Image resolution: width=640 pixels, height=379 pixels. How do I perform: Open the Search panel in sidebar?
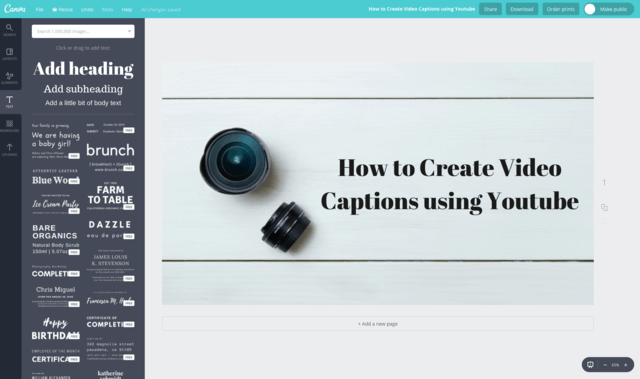click(9, 30)
